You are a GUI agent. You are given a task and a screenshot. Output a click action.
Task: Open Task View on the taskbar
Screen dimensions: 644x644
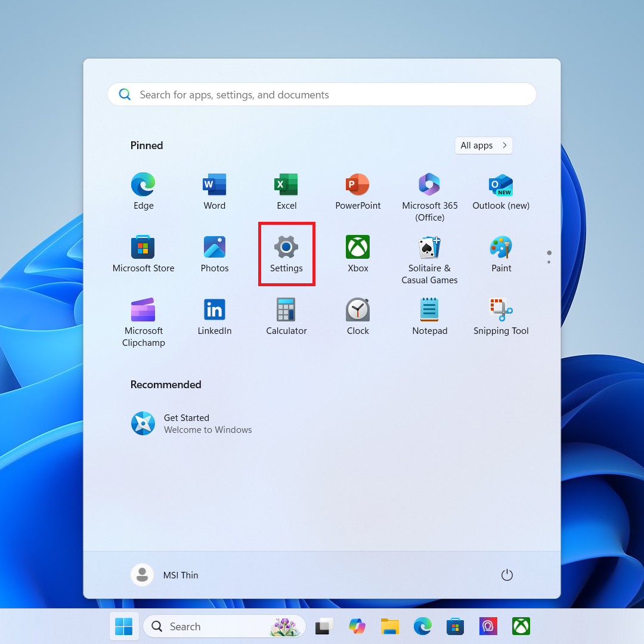324,626
